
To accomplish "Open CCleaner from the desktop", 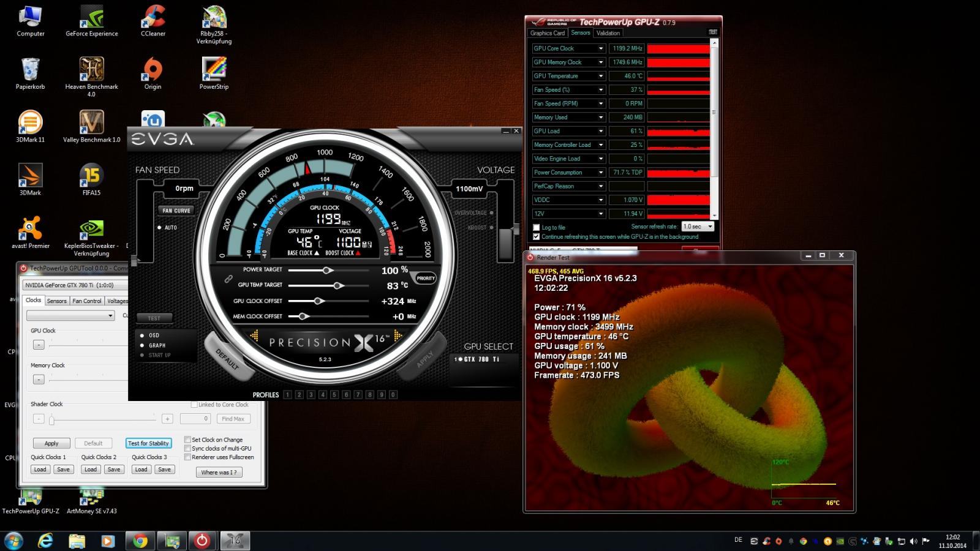I will 153,21.
